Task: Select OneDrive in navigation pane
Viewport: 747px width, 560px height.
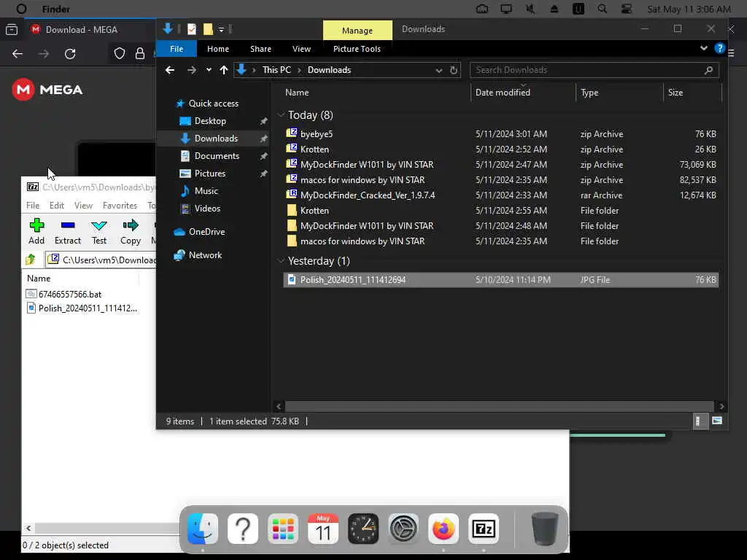Action: 206,231
